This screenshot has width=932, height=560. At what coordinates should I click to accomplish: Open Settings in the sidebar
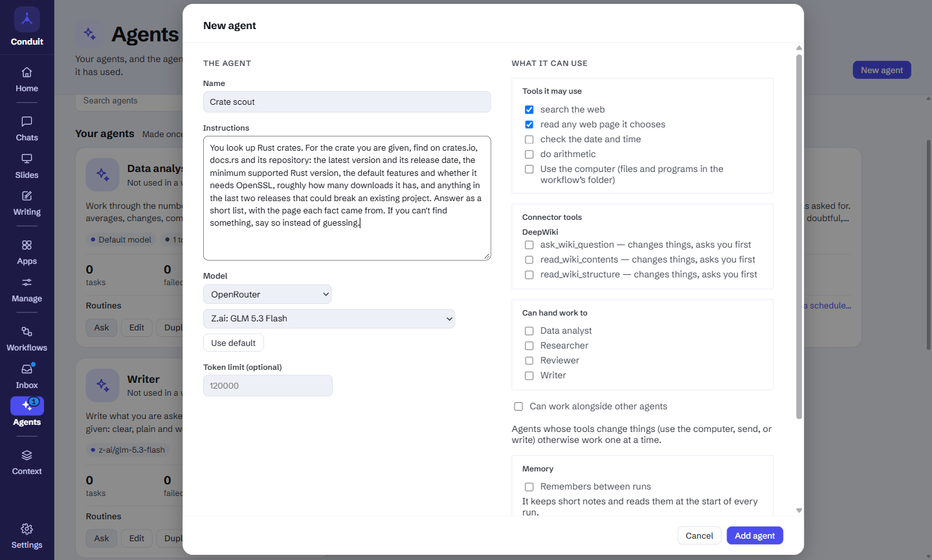27,537
